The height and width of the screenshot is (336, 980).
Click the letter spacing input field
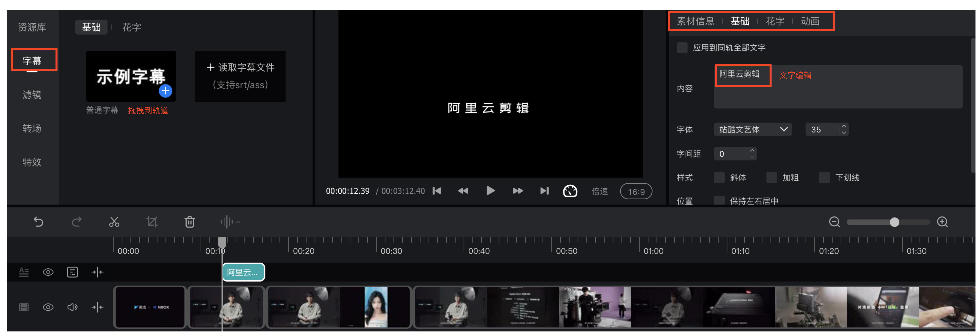(735, 154)
